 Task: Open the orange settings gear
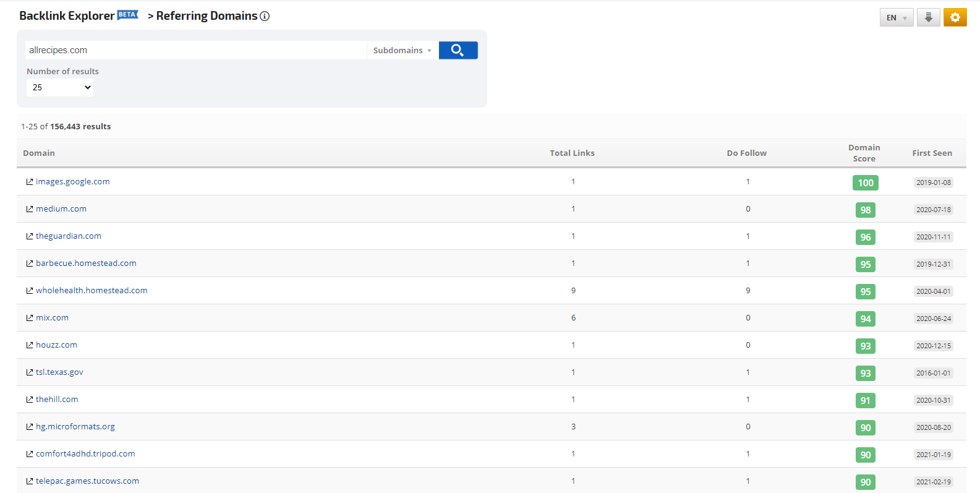(955, 17)
